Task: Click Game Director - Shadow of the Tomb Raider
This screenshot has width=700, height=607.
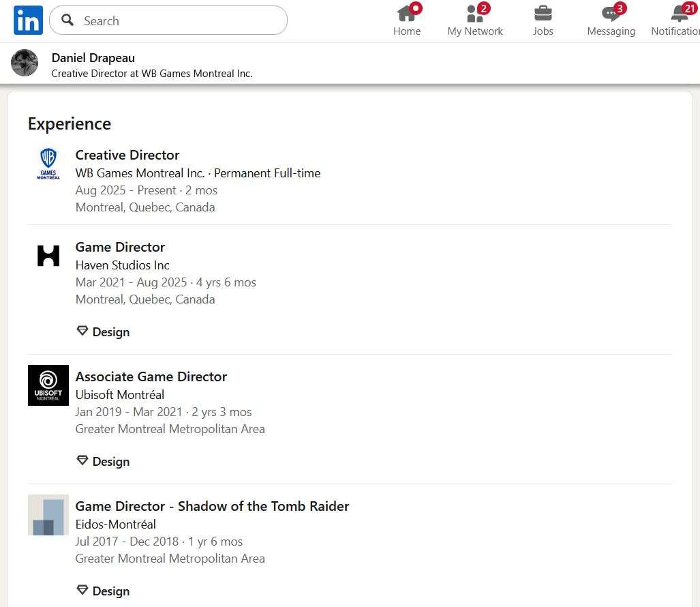Action: pos(212,506)
